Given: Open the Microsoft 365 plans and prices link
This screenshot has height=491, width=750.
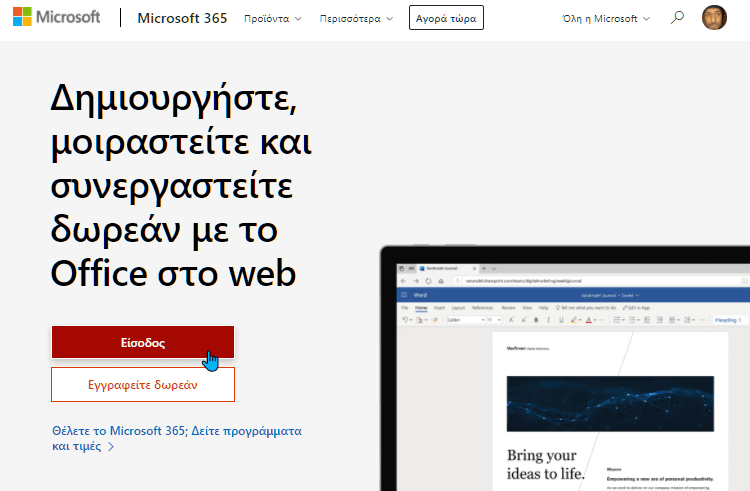Looking at the screenshot, I should pos(177,438).
